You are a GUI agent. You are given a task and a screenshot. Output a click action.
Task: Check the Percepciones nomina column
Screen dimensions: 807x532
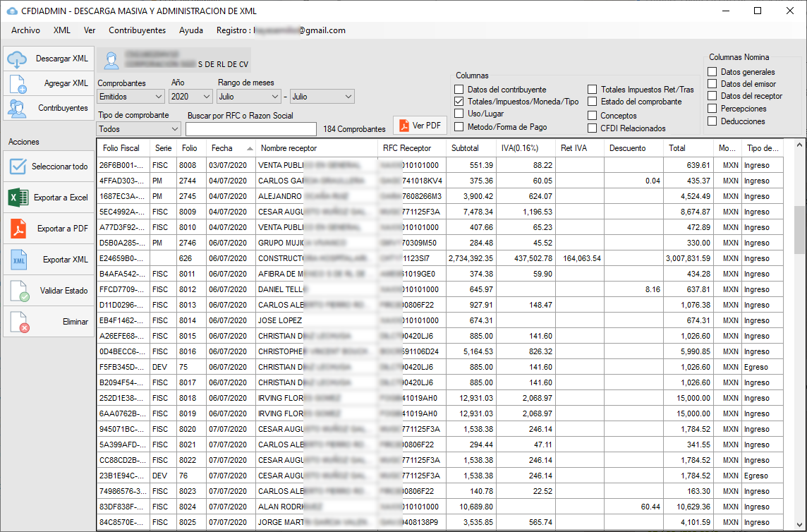(x=712, y=109)
